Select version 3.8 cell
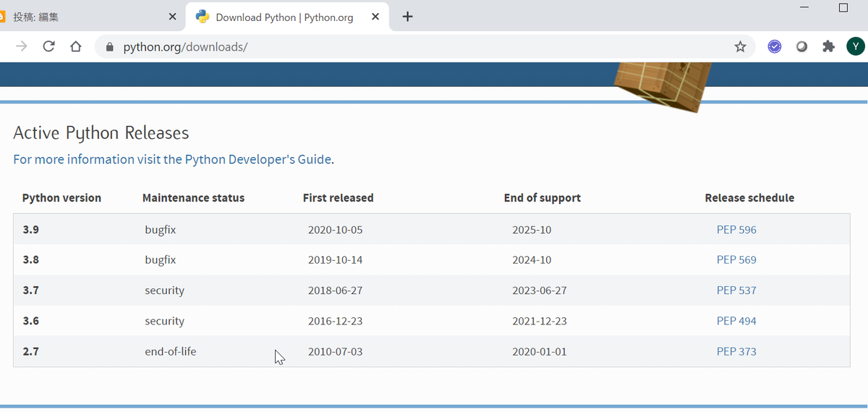This screenshot has width=868, height=412. point(30,260)
